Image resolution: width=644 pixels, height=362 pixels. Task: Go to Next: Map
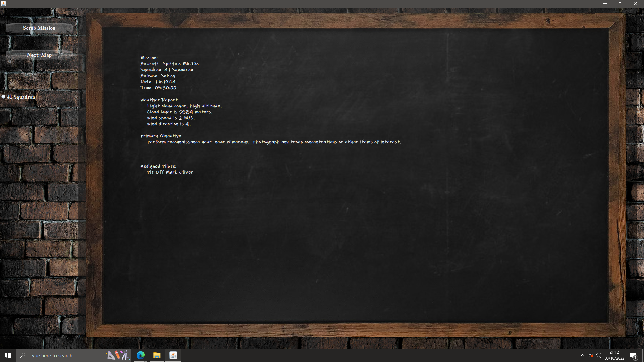39,55
